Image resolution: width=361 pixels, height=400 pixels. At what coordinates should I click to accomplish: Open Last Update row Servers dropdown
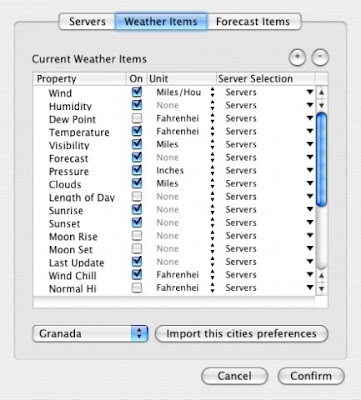pyautogui.click(x=269, y=262)
